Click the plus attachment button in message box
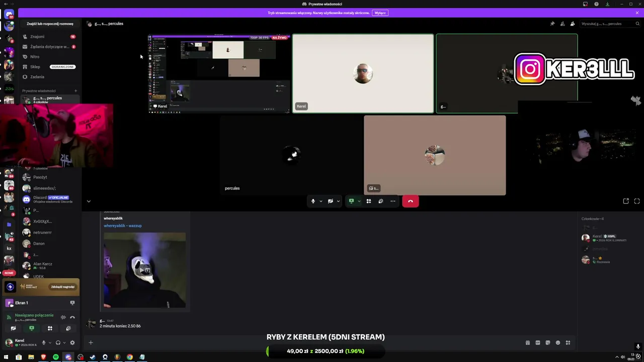This screenshot has width=644, height=362. click(x=91, y=343)
